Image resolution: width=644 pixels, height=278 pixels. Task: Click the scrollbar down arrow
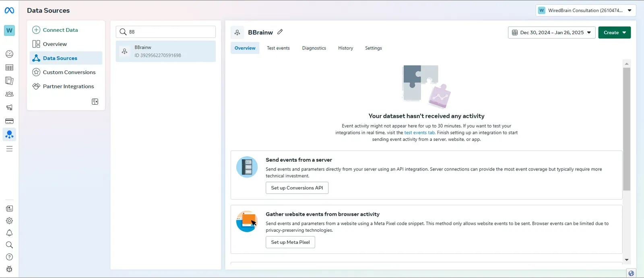point(627,260)
